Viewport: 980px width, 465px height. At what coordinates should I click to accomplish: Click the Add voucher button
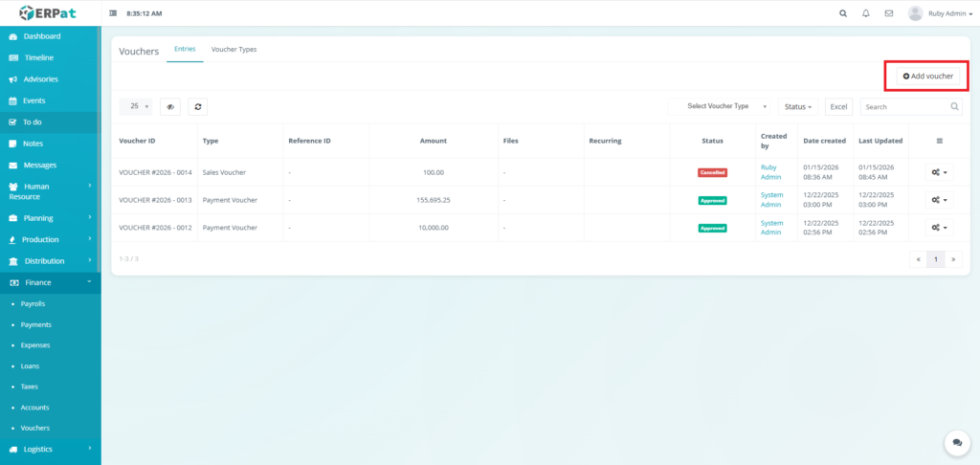(927, 76)
